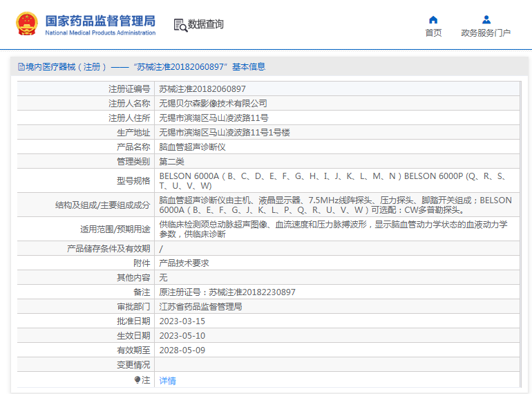
Task: Click the 变更情况 row label
Action: point(133,365)
